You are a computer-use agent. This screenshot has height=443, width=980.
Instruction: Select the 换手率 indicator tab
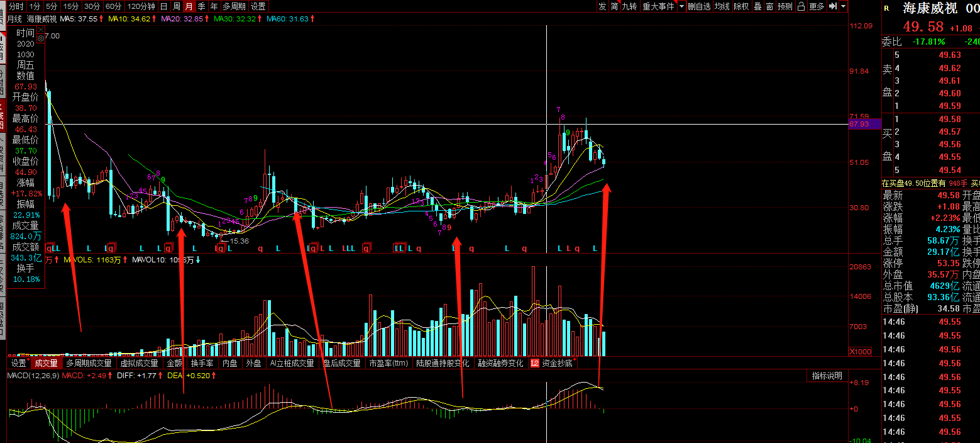coord(202,363)
